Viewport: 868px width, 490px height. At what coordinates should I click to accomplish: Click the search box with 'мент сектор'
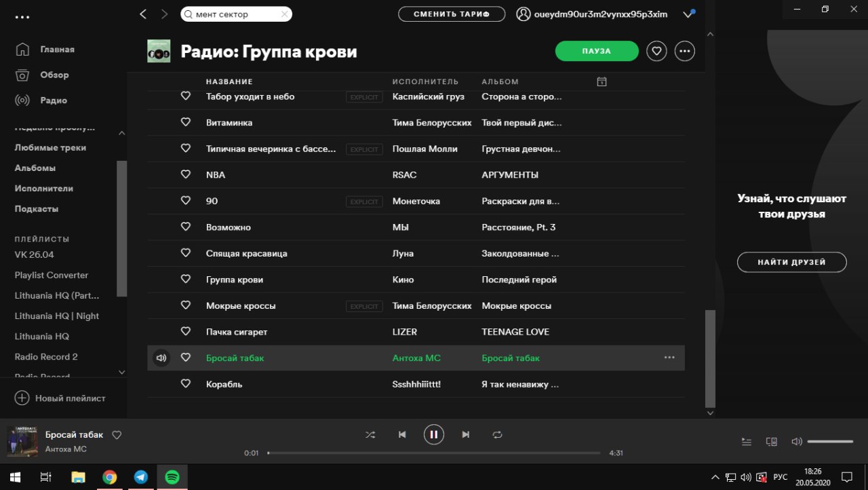(x=236, y=14)
